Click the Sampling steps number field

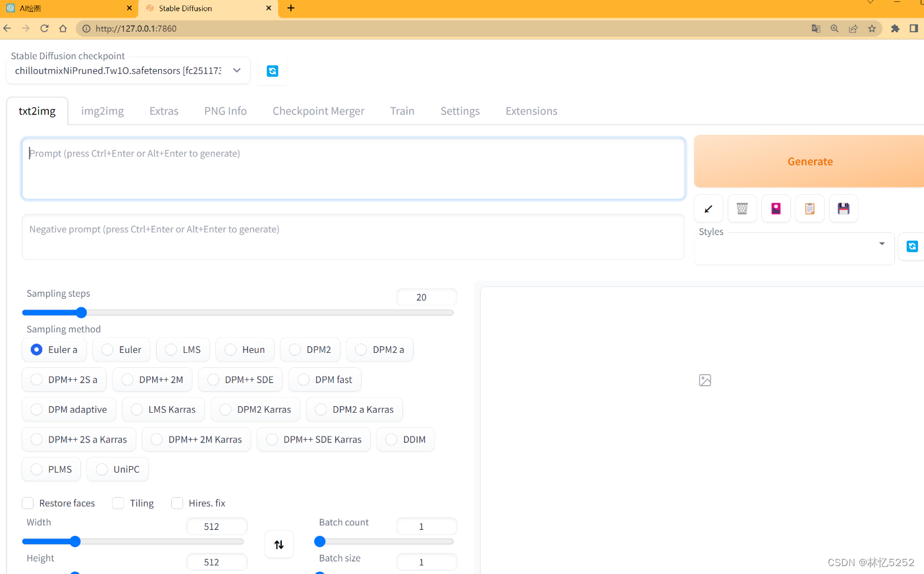click(x=427, y=297)
